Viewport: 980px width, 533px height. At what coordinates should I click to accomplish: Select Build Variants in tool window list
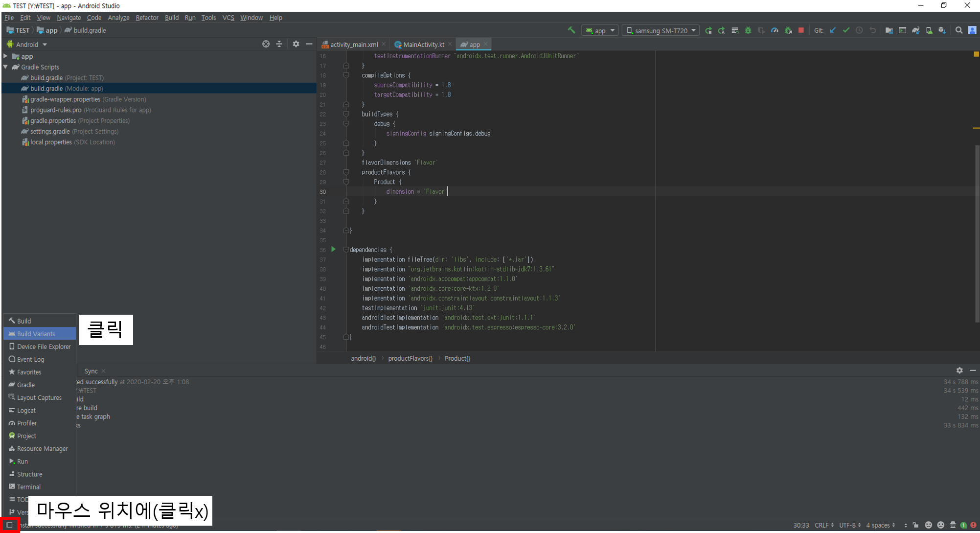pyautogui.click(x=36, y=334)
